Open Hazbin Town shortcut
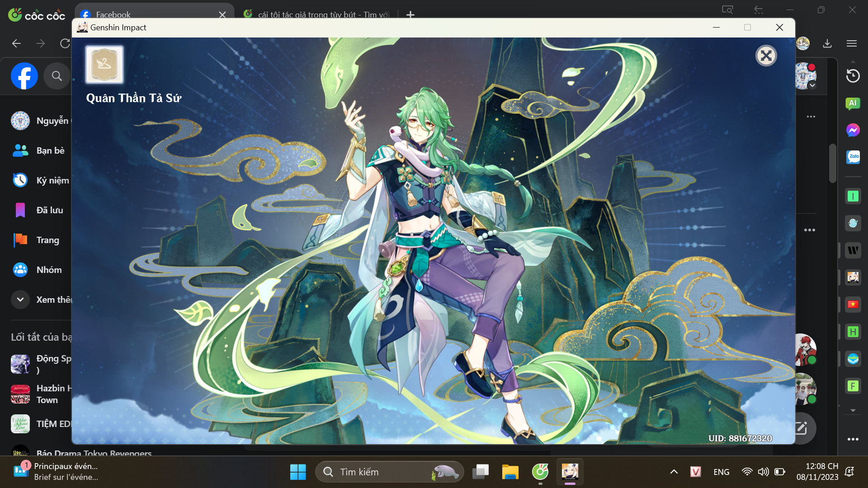This screenshot has height=488, width=868. tap(41, 394)
